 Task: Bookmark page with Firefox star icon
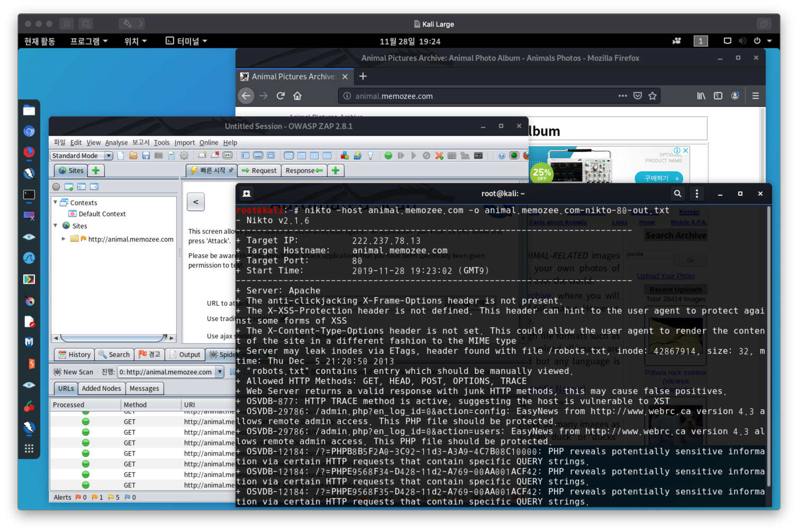[652, 96]
